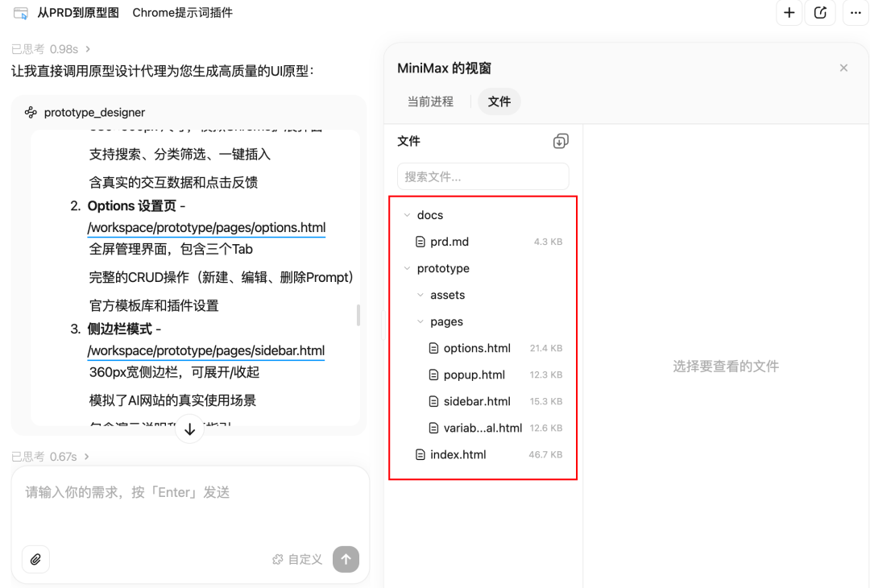Collapse the pages folder chevron

419,321
